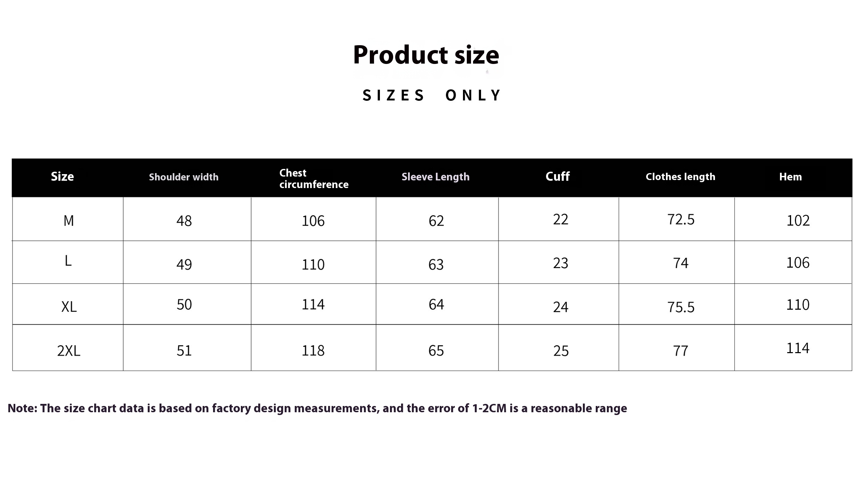Click the 118 chest circumference value
The image size is (862, 504).
point(313,350)
